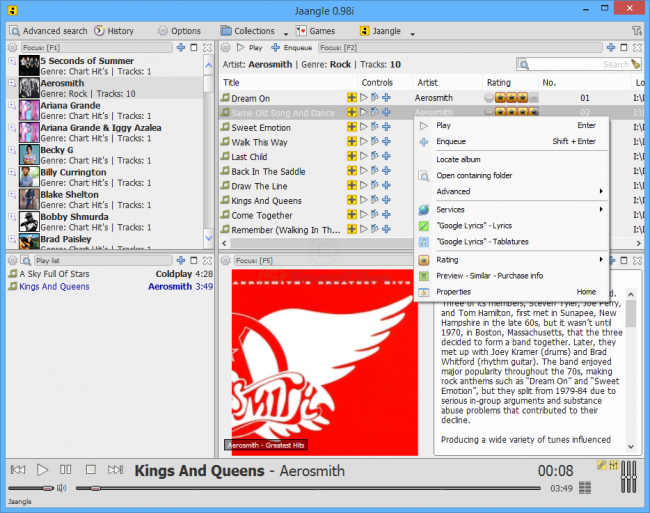Image resolution: width=650 pixels, height=513 pixels.
Task: Click the yellow plus icon for Come Together
Action: point(352,215)
